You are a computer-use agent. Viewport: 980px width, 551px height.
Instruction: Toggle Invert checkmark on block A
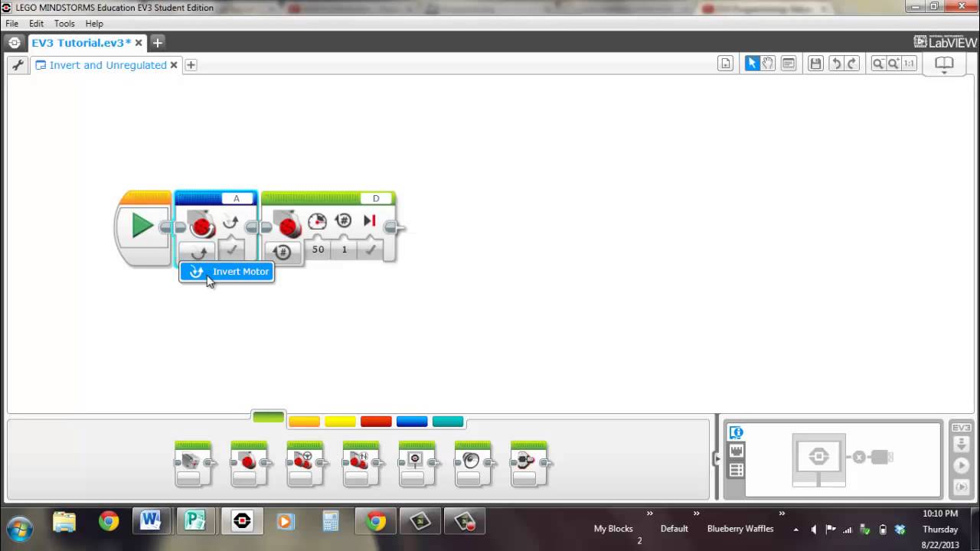point(231,249)
